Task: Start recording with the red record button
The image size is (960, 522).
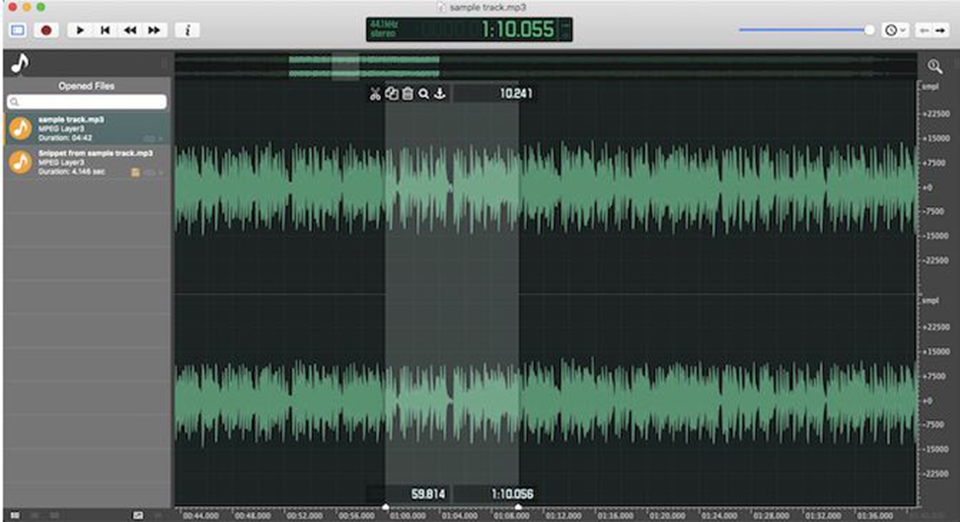Action: pyautogui.click(x=46, y=30)
